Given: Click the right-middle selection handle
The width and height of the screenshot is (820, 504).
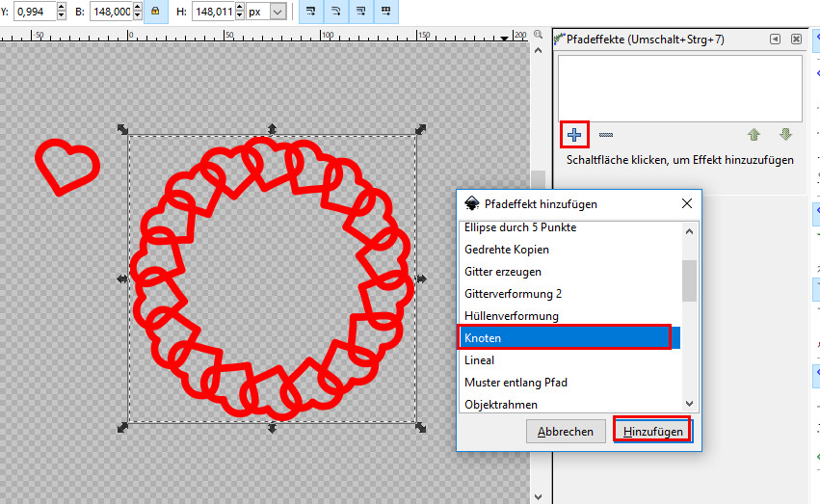Looking at the screenshot, I should (x=421, y=279).
